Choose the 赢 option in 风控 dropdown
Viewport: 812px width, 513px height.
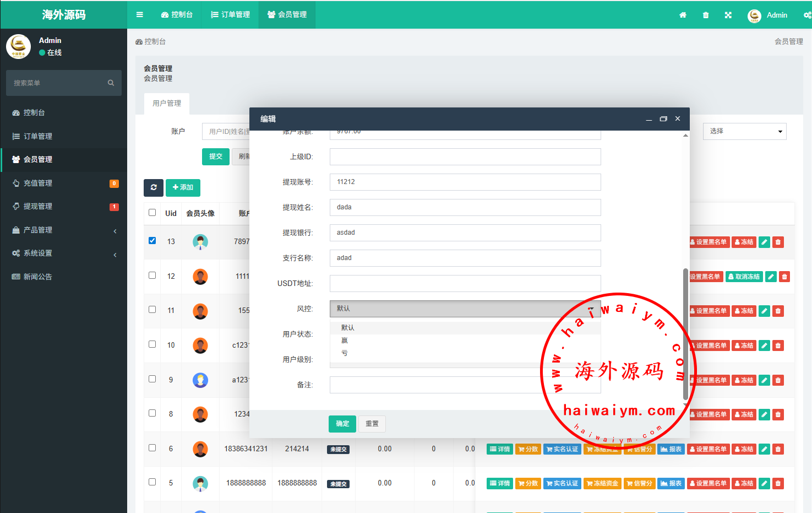click(345, 341)
